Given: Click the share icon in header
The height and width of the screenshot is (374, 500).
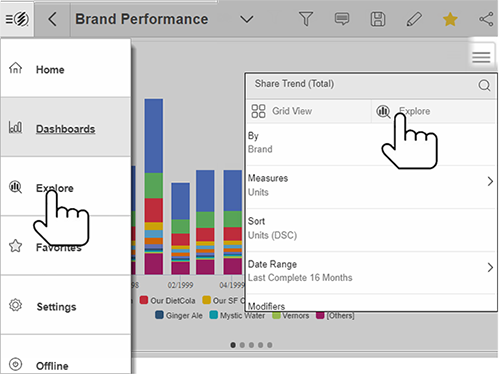Looking at the screenshot, I should (x=486, y=19).
